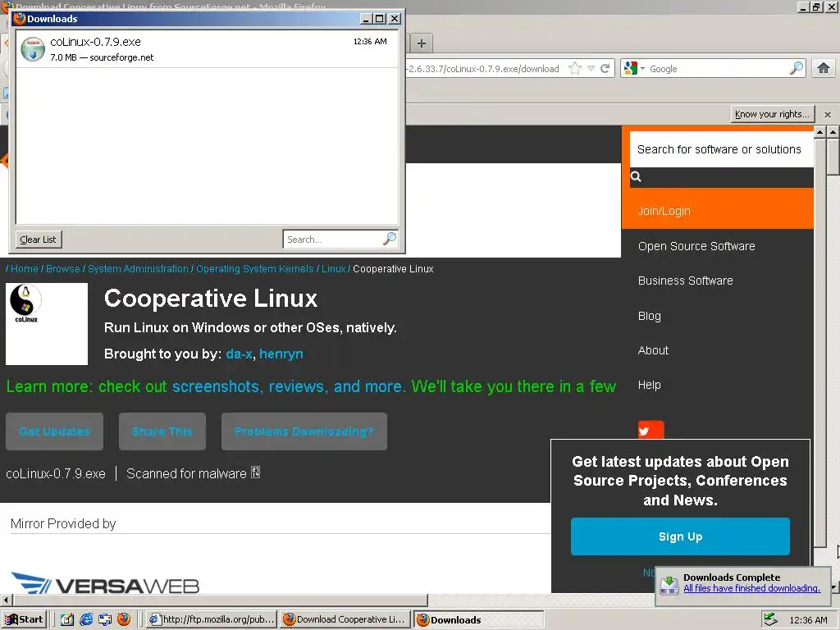Open a new tab with plus button
The height and width of the screenshot is (630, 840).
tap(422, 43)
